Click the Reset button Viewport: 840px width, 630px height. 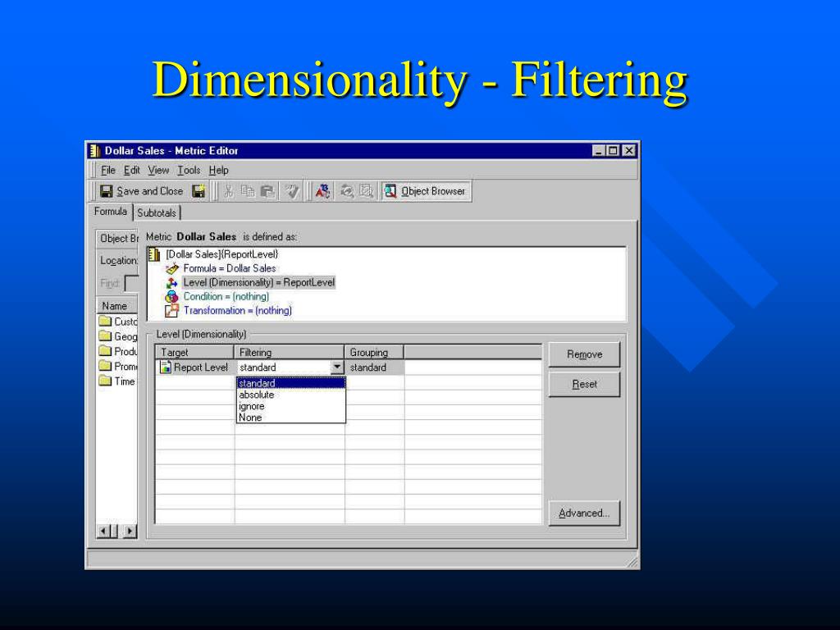pyautogui.click(x=584, y=385)
